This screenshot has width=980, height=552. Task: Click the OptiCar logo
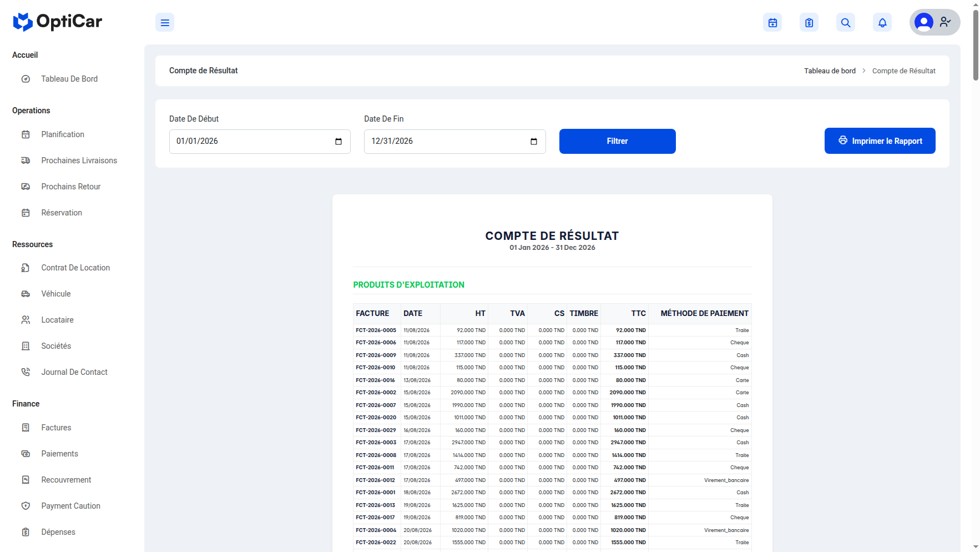(58, 22)
